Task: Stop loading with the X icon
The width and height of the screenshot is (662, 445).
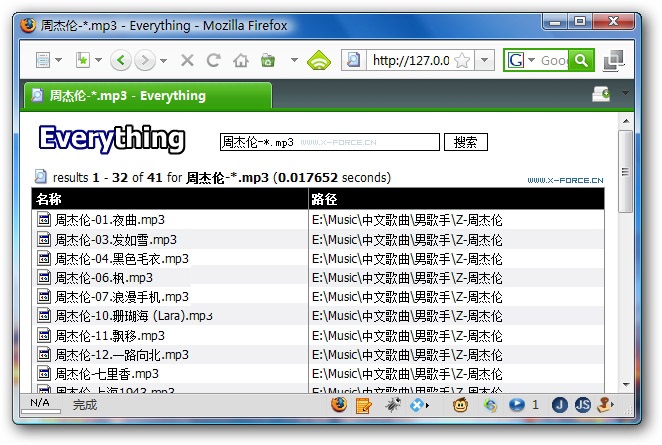Action: (187, 61)
